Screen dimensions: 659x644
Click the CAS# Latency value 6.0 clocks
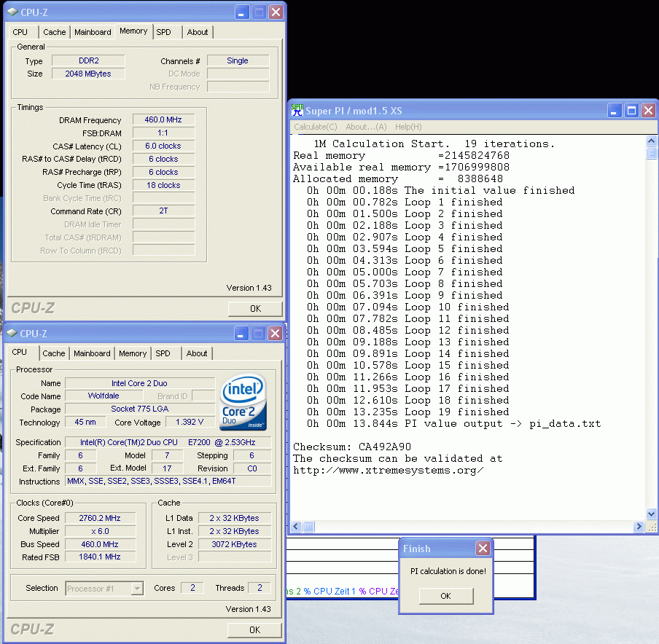(163, 146)
